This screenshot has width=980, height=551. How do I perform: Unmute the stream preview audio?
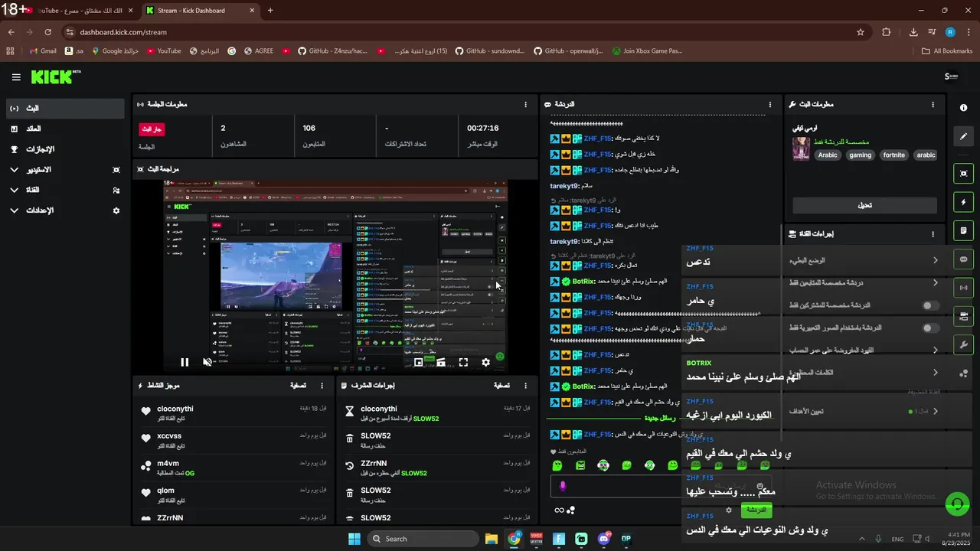click(x=207, y=362)
